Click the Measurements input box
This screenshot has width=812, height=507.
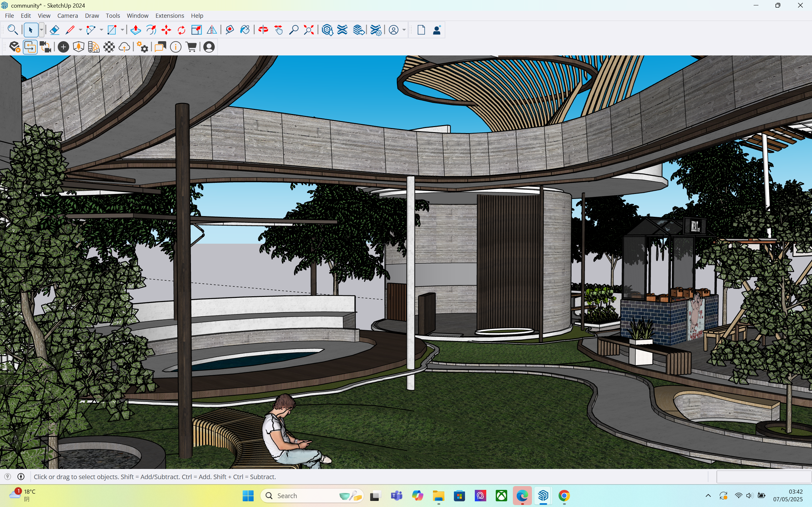click(x=764, y=477)
